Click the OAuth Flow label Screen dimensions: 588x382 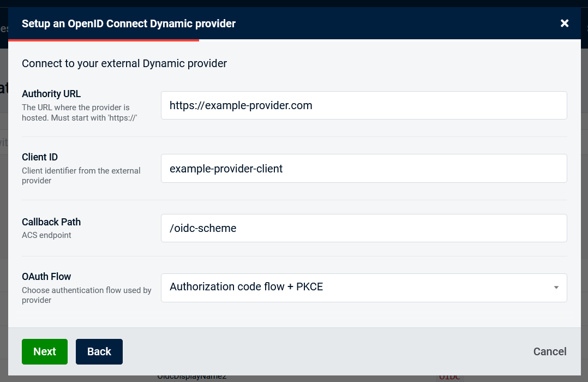coord(46,277)
